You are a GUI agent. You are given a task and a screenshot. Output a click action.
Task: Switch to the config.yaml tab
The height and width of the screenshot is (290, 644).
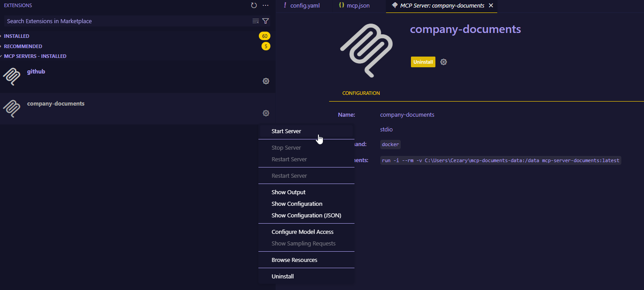pos(304,6)
